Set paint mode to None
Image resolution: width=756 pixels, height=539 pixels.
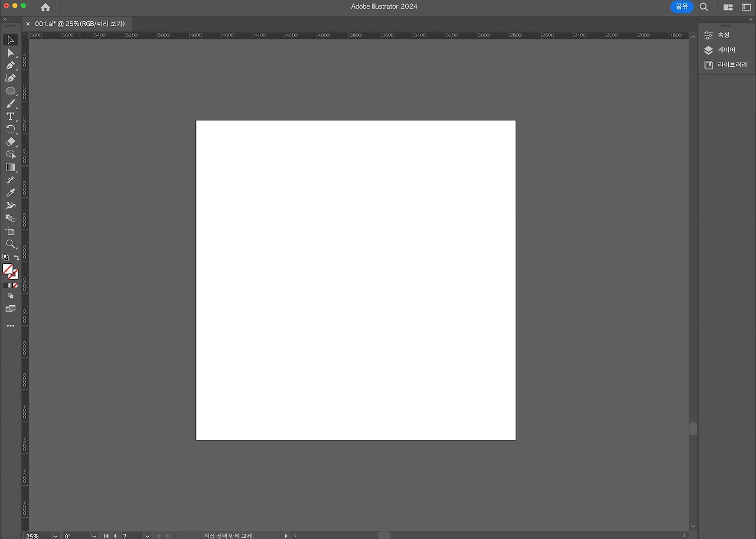15,286
